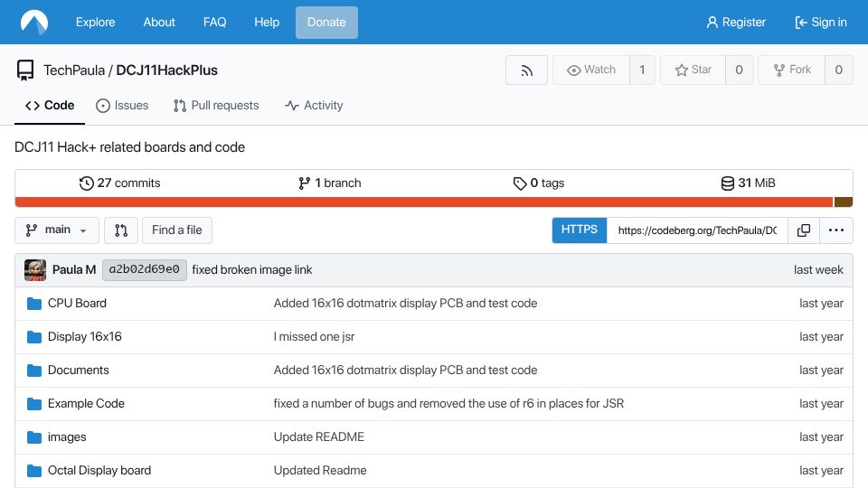
Task: Open the TechPaula owner link
Action: (74, 70)
